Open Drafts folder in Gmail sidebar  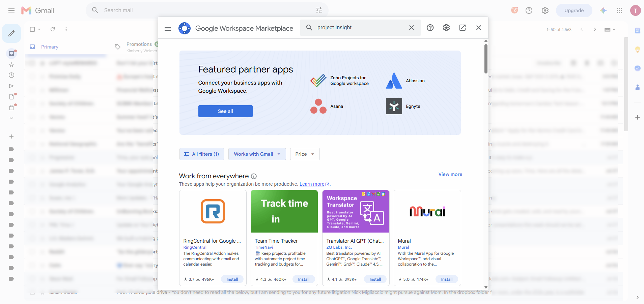click(x=11, y=97)
